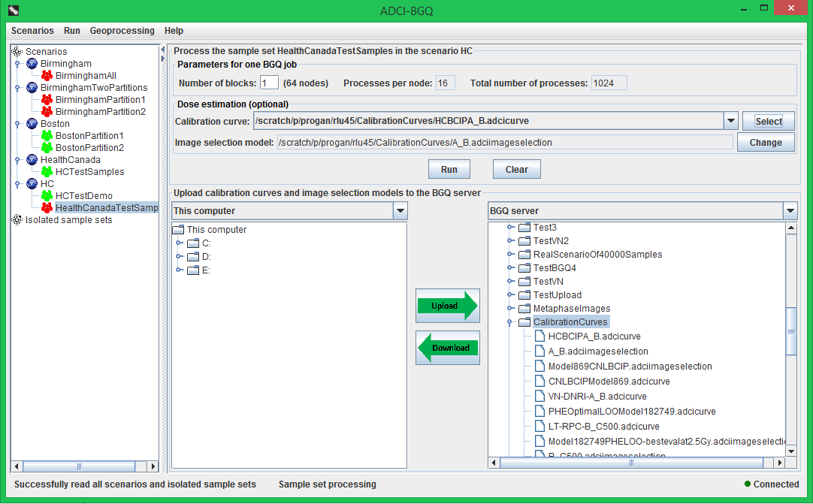Expand the C: drive node
Image resolution: width=813 pixels, height=504 pixels.
pyautogui.click(x=179, y=243)
